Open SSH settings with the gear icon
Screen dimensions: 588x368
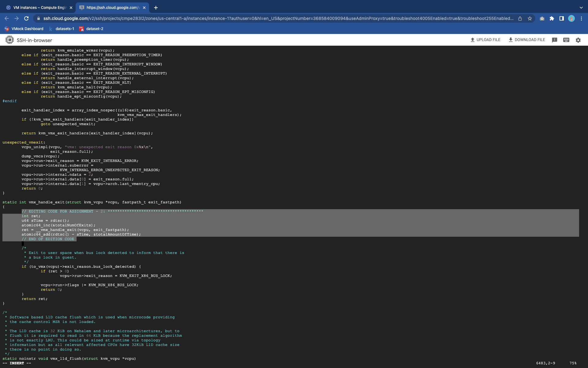[x=578, y=40]
